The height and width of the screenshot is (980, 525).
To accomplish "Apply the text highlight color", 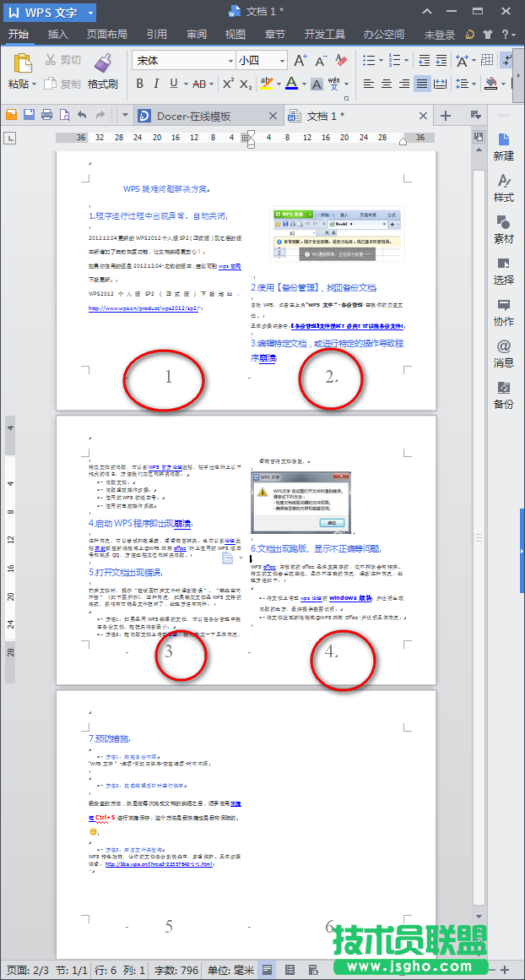I will (267, 84).
